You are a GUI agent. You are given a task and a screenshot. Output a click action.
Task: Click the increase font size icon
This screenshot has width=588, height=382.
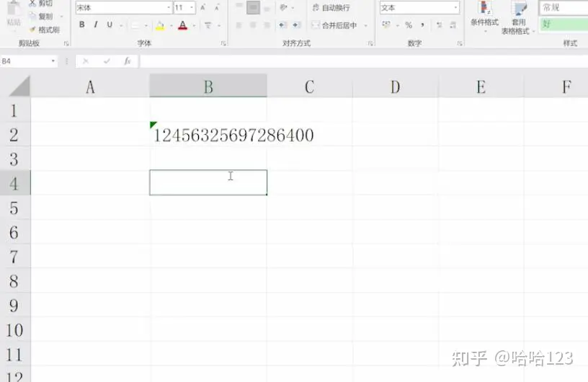(203, 7)
